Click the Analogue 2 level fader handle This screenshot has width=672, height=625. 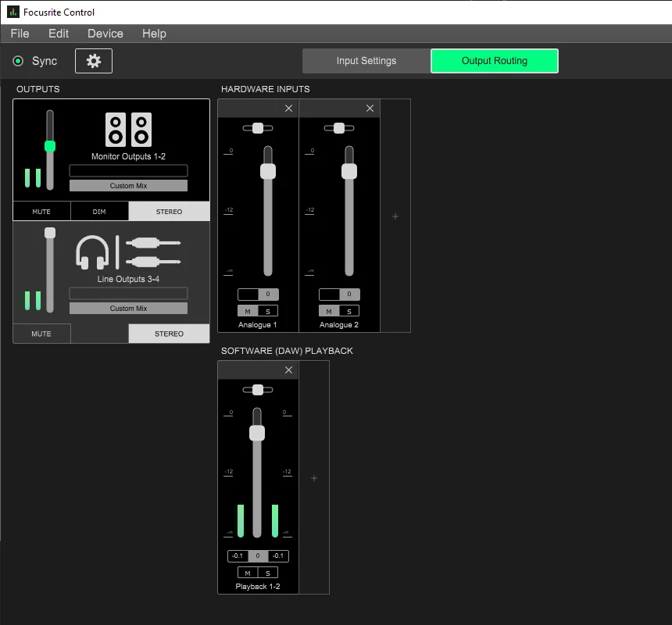[349, 171]
